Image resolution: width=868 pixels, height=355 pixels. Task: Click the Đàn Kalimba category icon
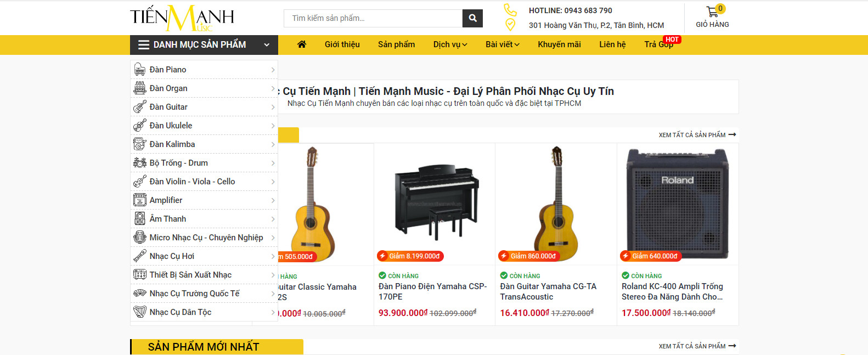140,144
